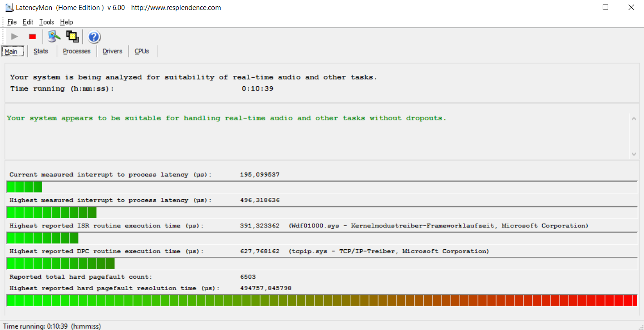The height and width of the screenshot is (330, 644).
Task: Click the green Start monitor play icon
Action: 15,37
